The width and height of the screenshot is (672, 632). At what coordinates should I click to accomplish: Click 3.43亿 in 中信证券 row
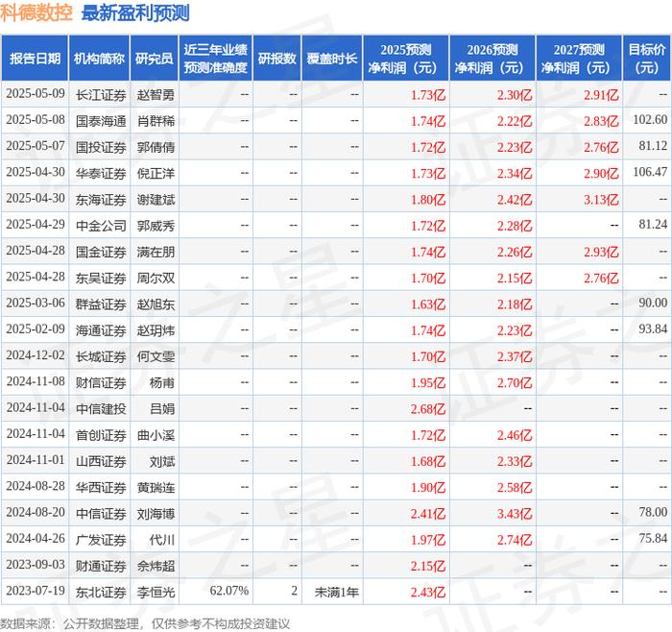point(515,514)
